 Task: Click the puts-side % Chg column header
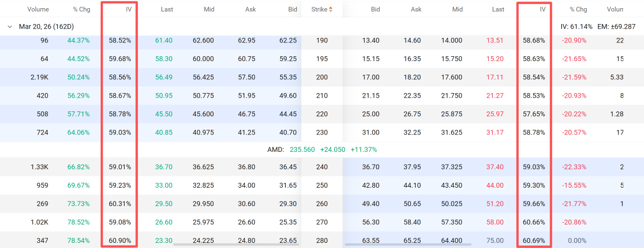578,9
